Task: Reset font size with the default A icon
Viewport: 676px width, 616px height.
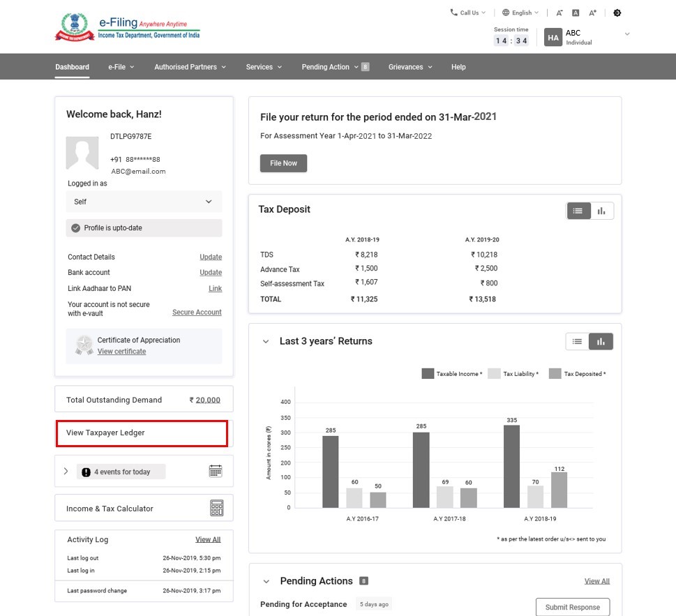Action: pyautogui.click(x=576, y=13)
